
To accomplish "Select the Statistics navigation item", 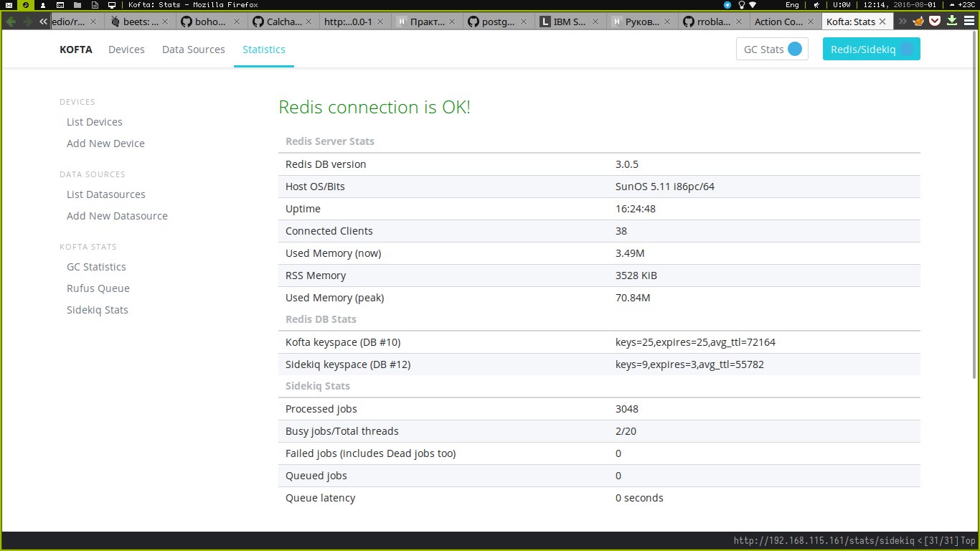I will pos(264,50).
